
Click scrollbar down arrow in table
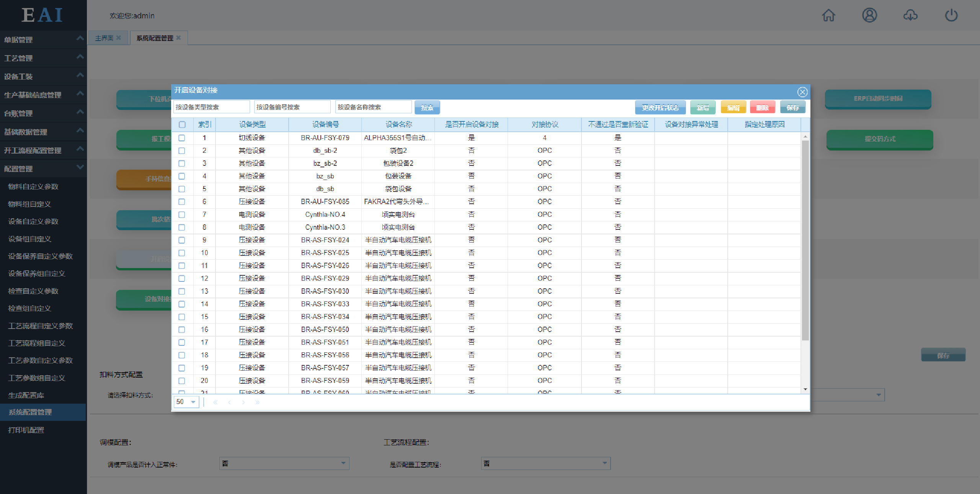coord(805,389)
